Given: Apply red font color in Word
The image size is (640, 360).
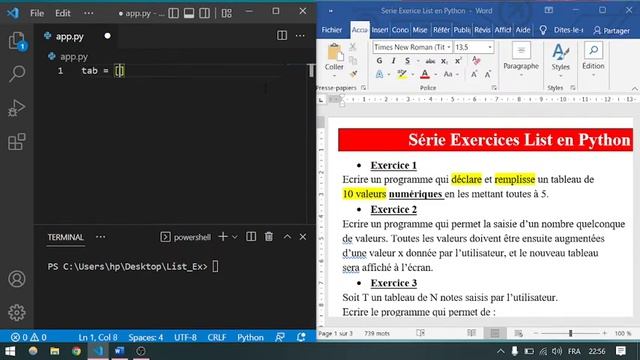Looking at the screenshot, I should click(425, 74).
